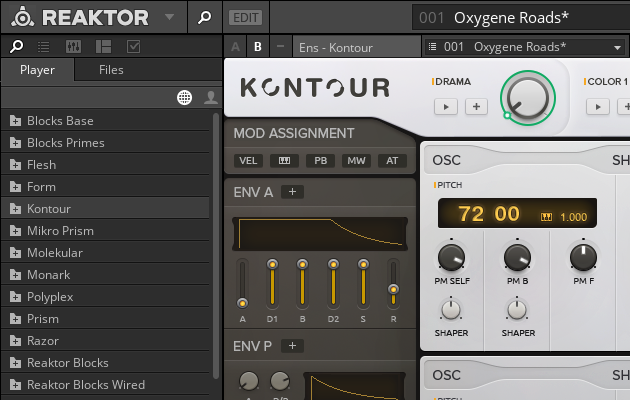Screen dimensions: 630x400
Task: Expand the Reaktor menu dropdown arrow
Action: pyautogui.click(x=170, y=17)
